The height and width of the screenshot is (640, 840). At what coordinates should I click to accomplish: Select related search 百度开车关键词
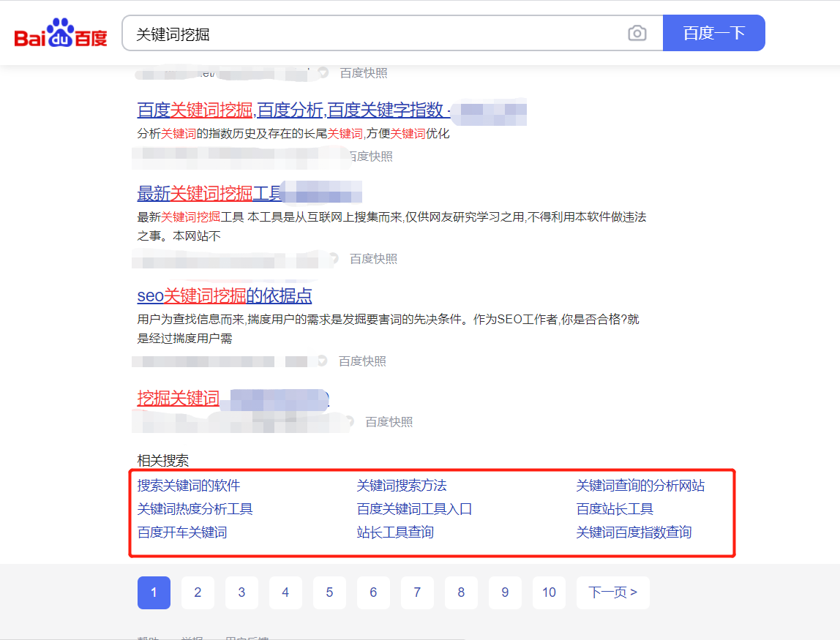coord(182,533)
